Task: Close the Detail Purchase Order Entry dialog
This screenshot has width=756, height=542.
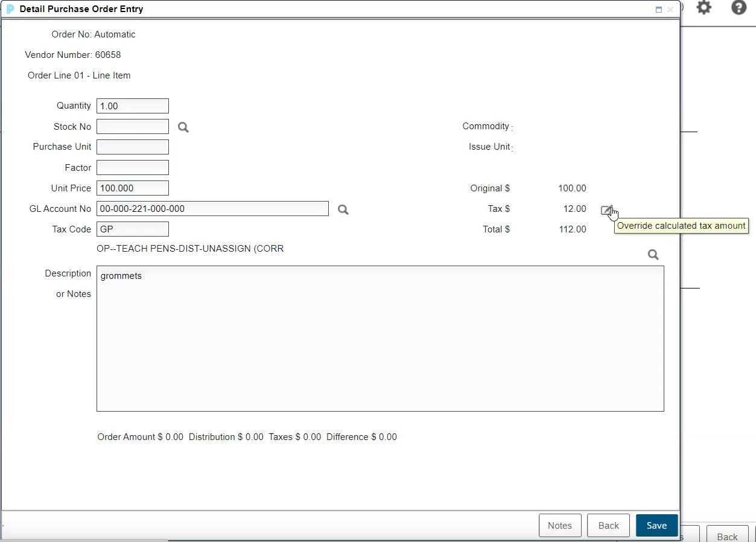Action: (670, 10)
